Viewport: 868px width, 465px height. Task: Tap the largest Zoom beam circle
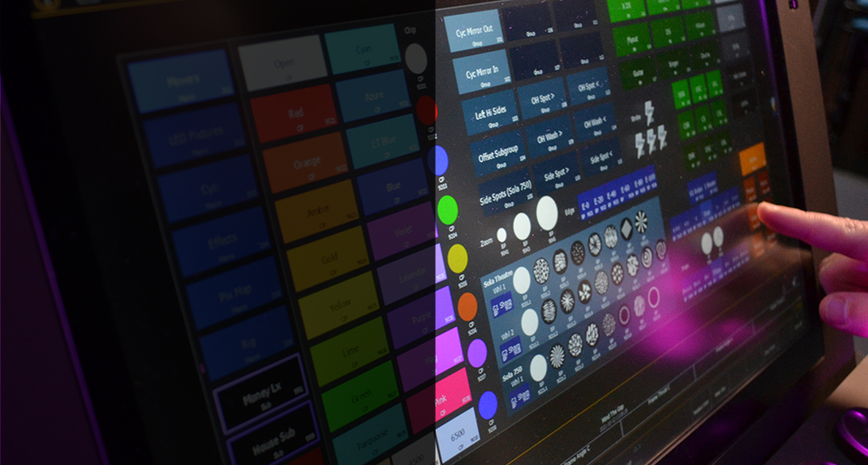click(x=547, y=214)
